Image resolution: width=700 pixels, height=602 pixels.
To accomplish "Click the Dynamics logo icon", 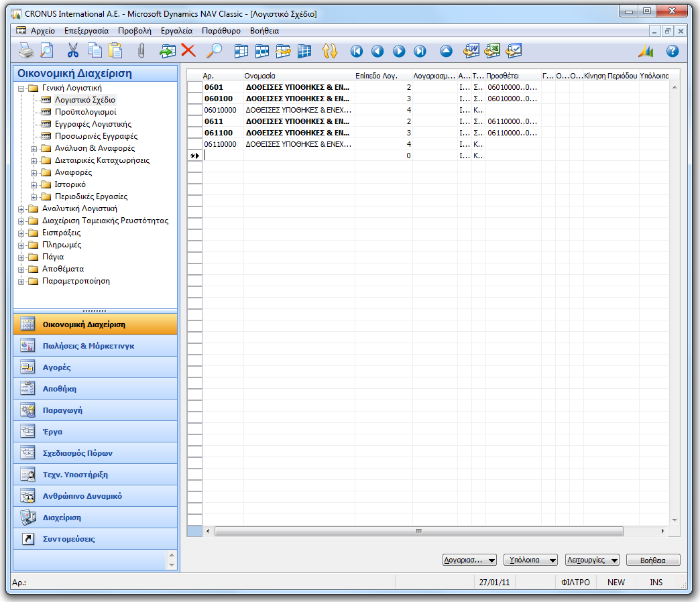I will click(x=646, y=52).
